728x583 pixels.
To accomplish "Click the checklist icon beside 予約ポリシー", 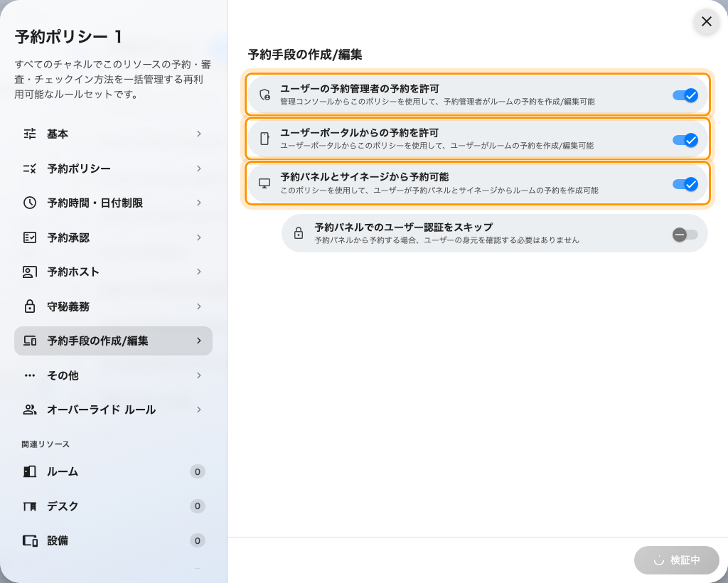I will (x=30, y=169).
